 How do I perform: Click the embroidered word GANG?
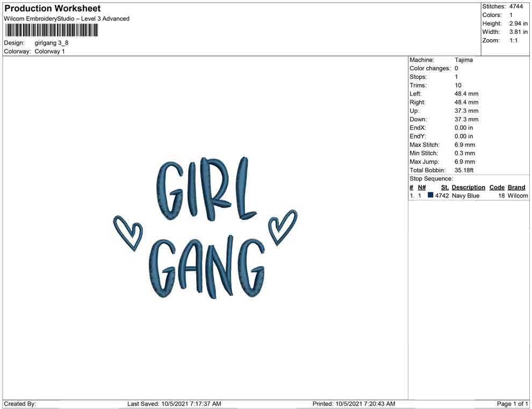207,267
